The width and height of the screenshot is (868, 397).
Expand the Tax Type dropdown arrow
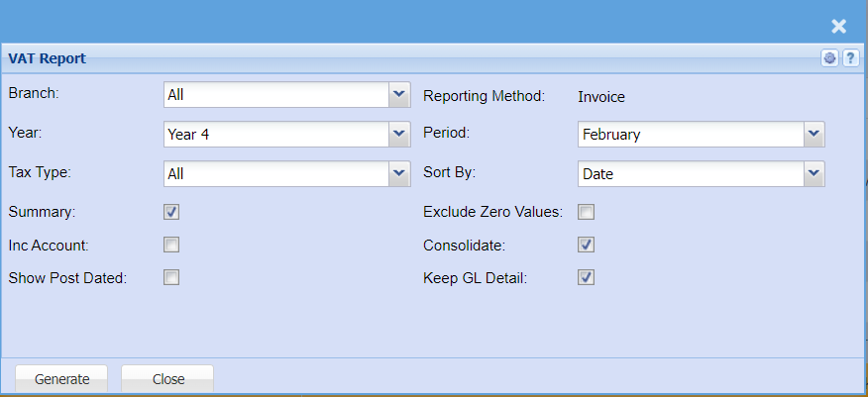click(399, 173)
